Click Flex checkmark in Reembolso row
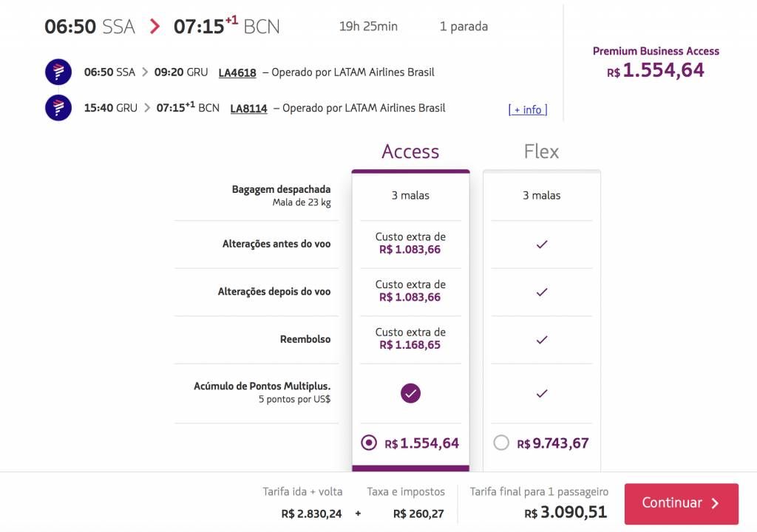 tap(542, 340)
